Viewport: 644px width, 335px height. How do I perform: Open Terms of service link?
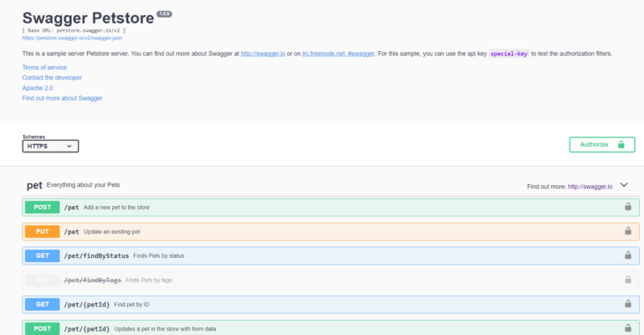(x=44, y=67)
